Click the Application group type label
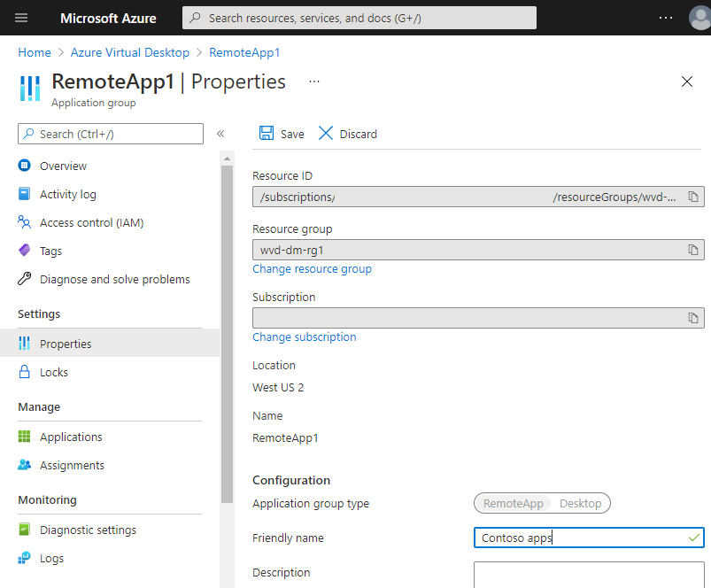The image size is (711, 588). [x=311, y=504]
